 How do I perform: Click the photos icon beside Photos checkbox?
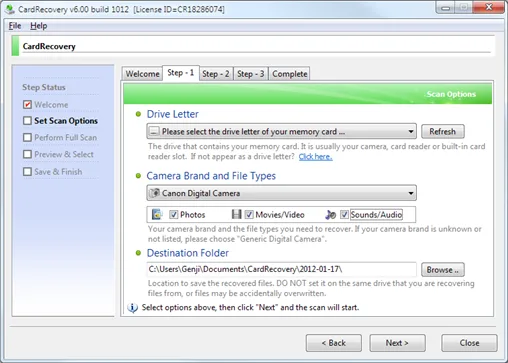click(x=157, y=214)
